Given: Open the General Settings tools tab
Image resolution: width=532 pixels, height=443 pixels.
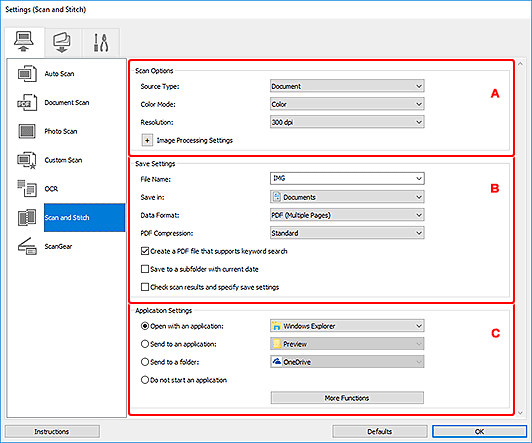Looking at the screenshot, I should pyautogui.click(x=101, y=42).
